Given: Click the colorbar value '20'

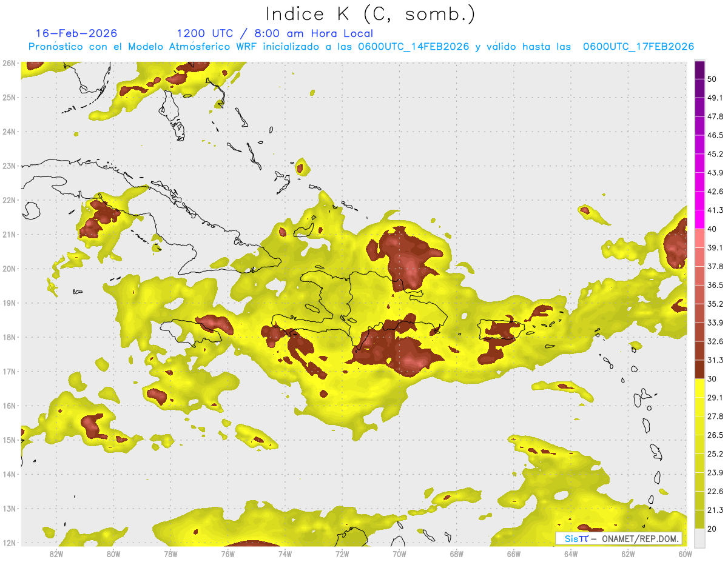Looking at the screenshot, I should tap(713, 529).
